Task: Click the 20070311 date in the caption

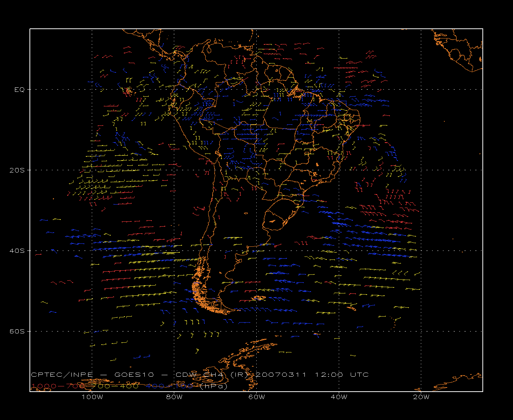Action: (x=281, y=374)
